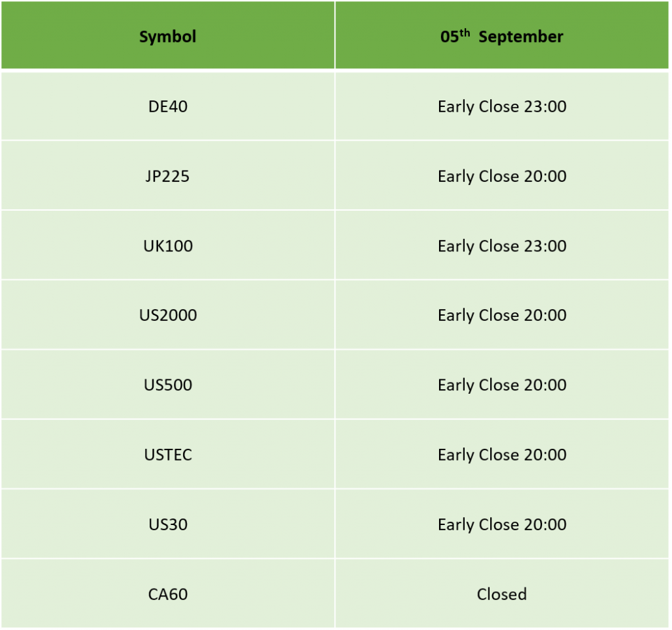Viewport: 672px width, 630px height.
Task: Click the US30 symbol cell
Action: (x=167, y=524)
